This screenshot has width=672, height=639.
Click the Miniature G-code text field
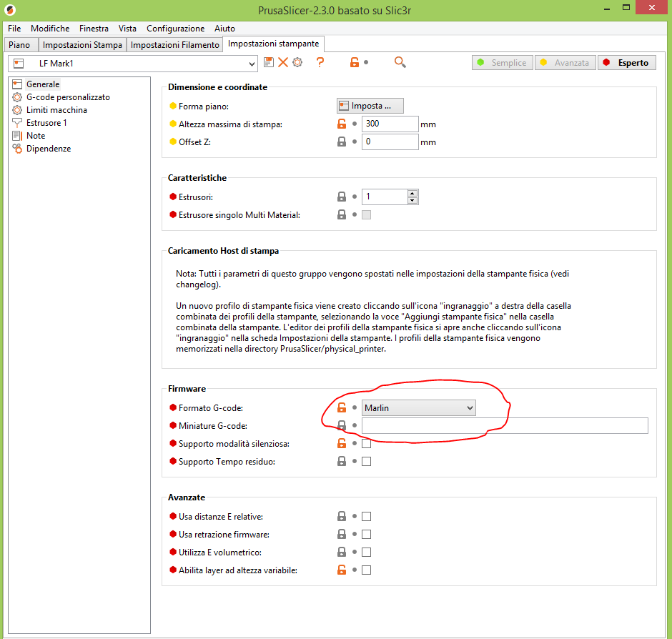click(504, 426)
